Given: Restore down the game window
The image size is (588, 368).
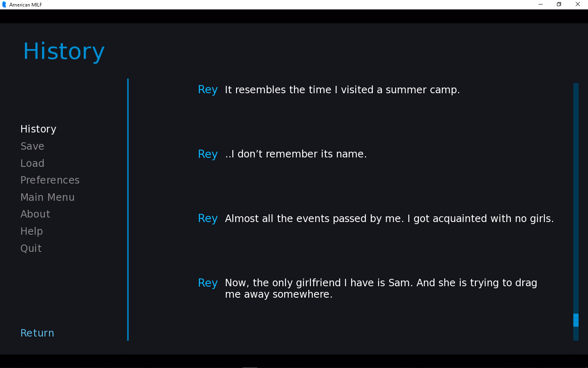Looking at the screenshot, I should point(559,4).
